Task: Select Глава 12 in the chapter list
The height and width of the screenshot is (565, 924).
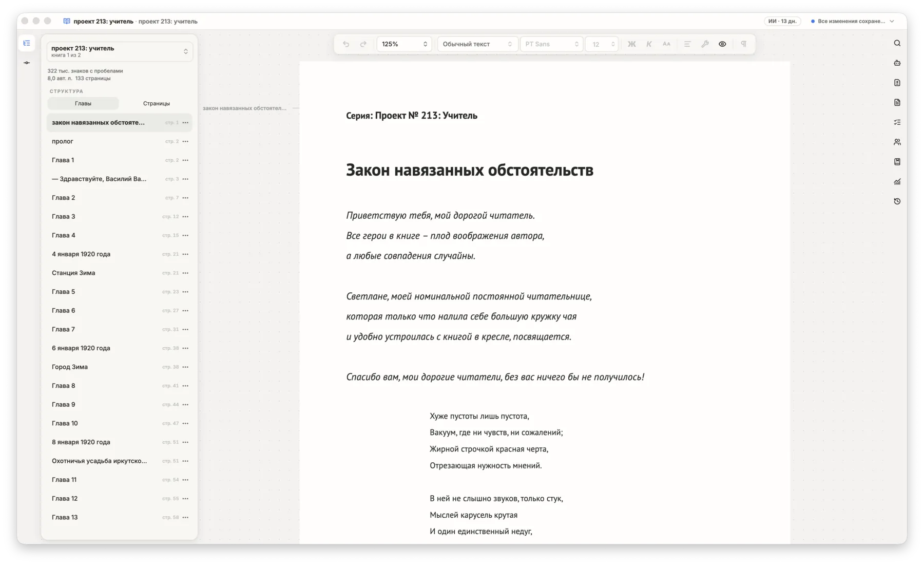Action: coord(120,498)
